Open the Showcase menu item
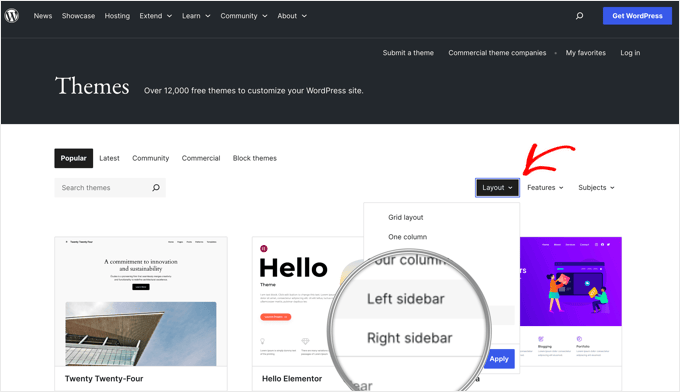This screenshot has width=680, height=392. coord(78,16)
